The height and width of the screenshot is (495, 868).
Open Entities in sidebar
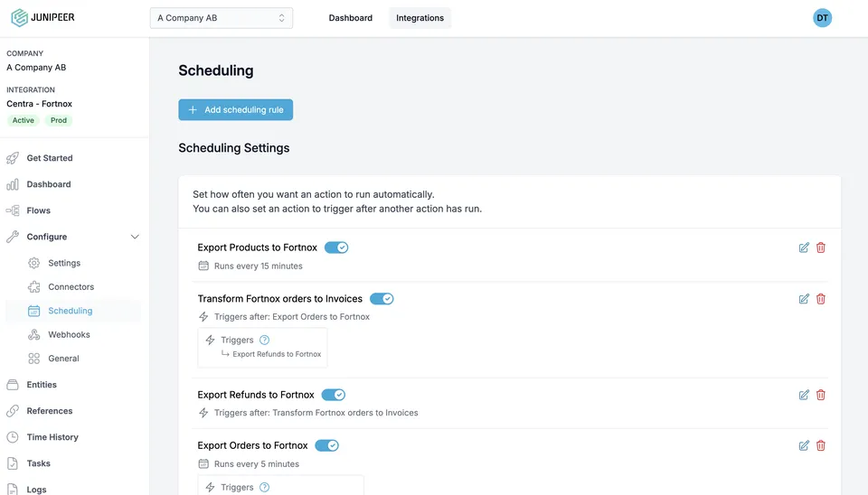click(x=42, y=385)
